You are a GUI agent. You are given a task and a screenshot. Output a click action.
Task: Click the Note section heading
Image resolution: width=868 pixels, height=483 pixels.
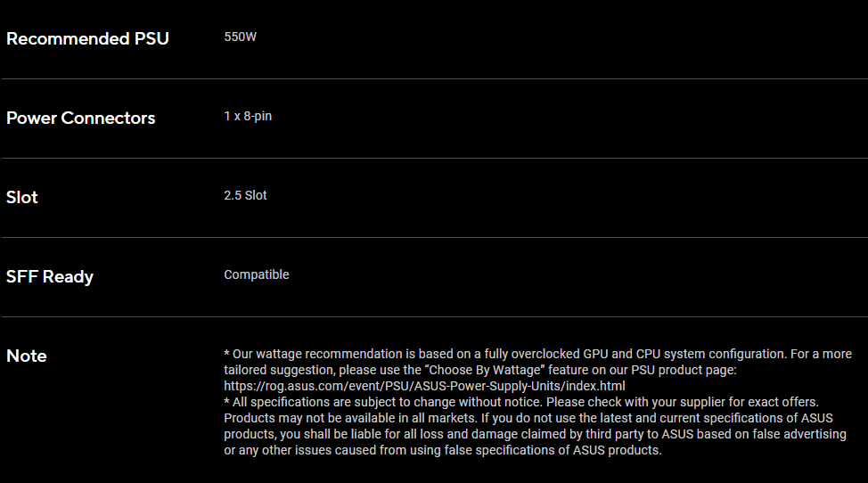click(27, 356)
